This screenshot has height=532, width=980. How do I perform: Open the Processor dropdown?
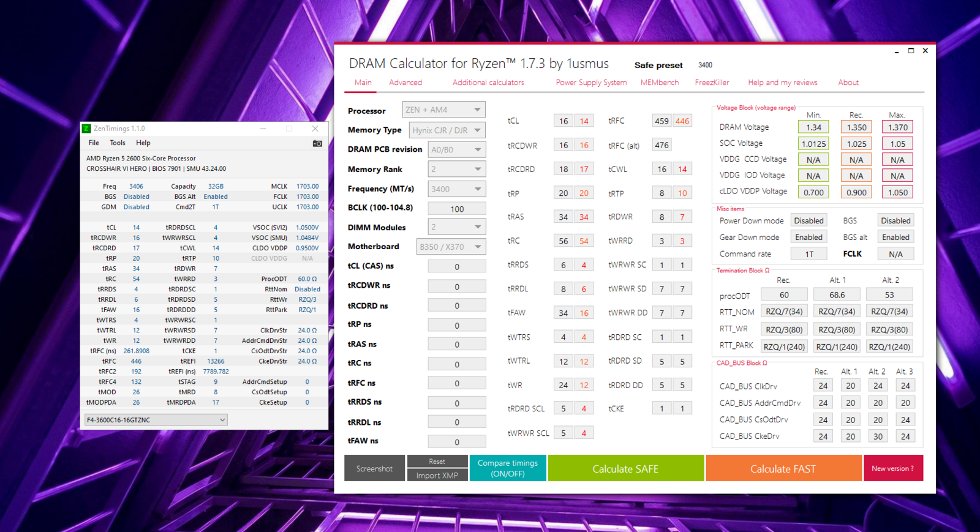click(443, 110)
